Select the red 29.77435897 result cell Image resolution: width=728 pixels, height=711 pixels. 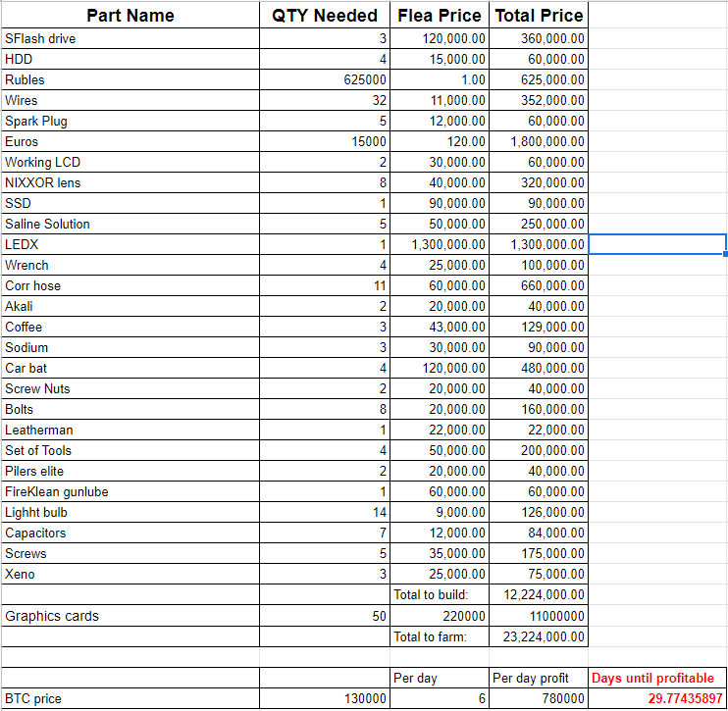(x=657, y=699)
